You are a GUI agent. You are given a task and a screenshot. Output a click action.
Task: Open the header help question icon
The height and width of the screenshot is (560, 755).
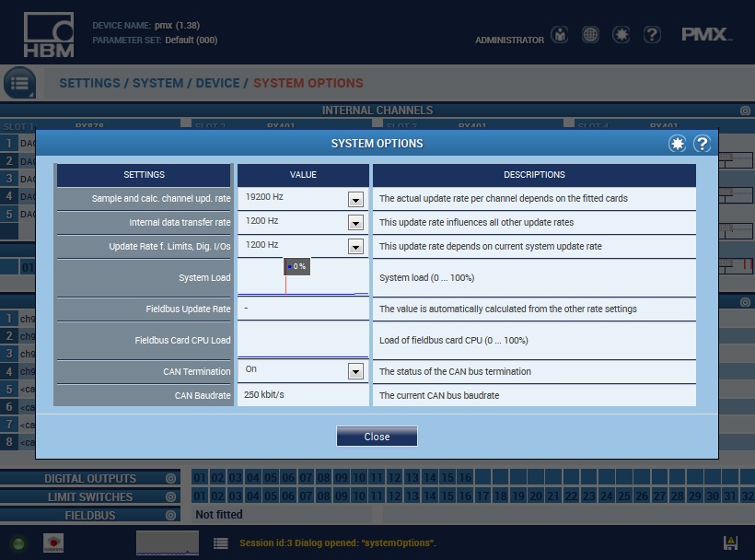[x=652, y=35]
